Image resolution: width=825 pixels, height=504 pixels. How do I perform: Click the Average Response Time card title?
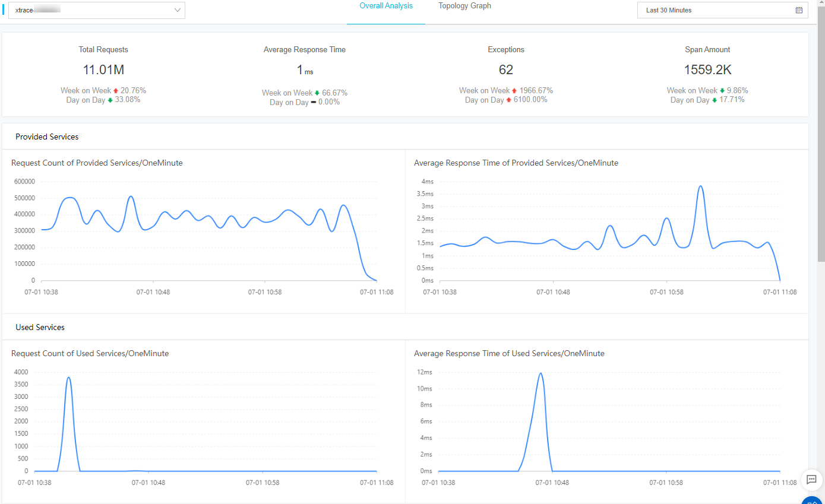tap(305, 50)
